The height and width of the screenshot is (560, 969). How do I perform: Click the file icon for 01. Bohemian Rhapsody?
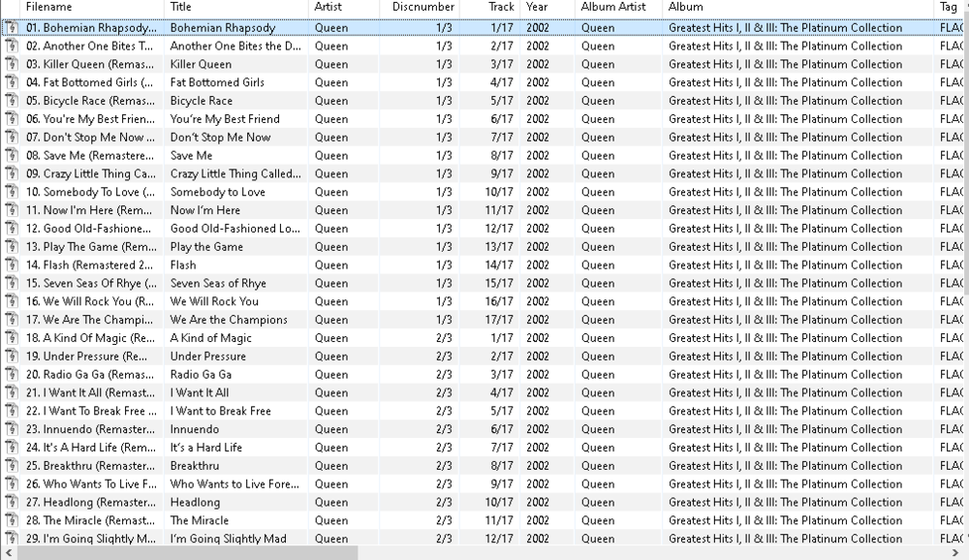point(11,28)
